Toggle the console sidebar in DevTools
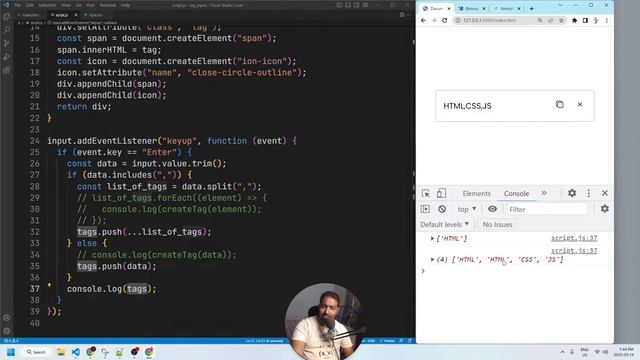Image resolution: width=640 pixels, height=360 pixels. (425, 209)
